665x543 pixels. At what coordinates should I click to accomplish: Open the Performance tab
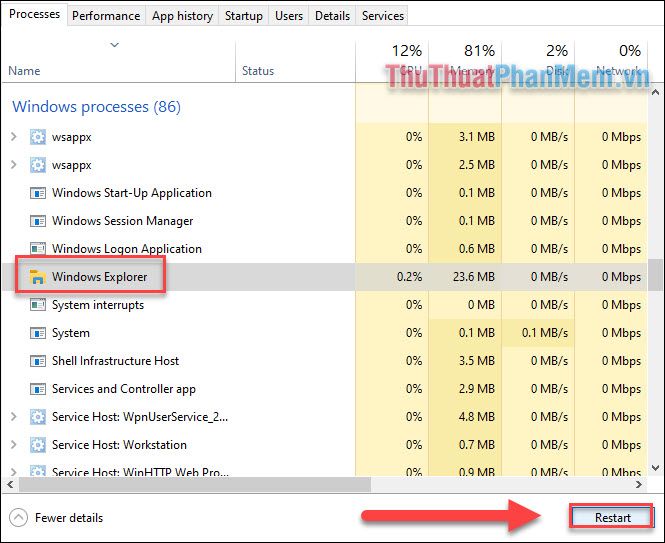(106, 16)
